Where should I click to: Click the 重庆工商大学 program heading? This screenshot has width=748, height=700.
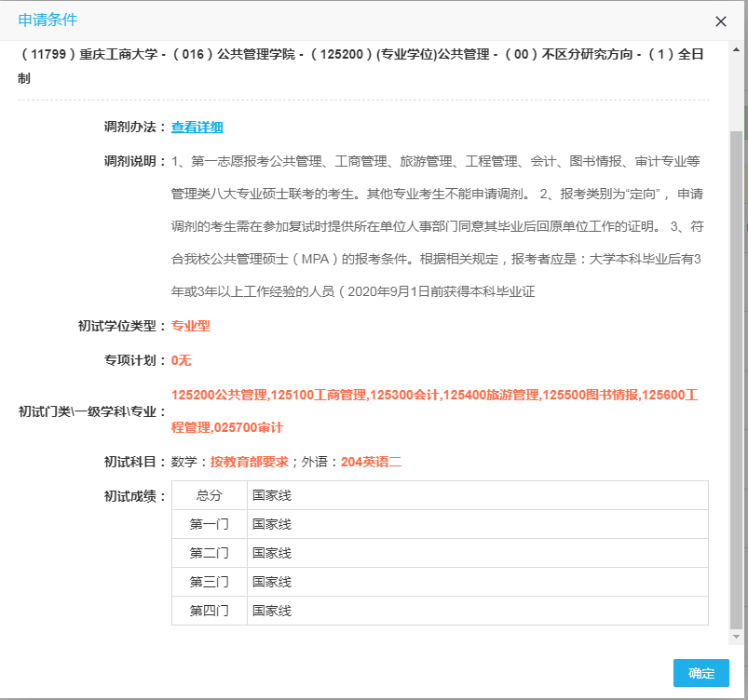click(x=361, y=66)
